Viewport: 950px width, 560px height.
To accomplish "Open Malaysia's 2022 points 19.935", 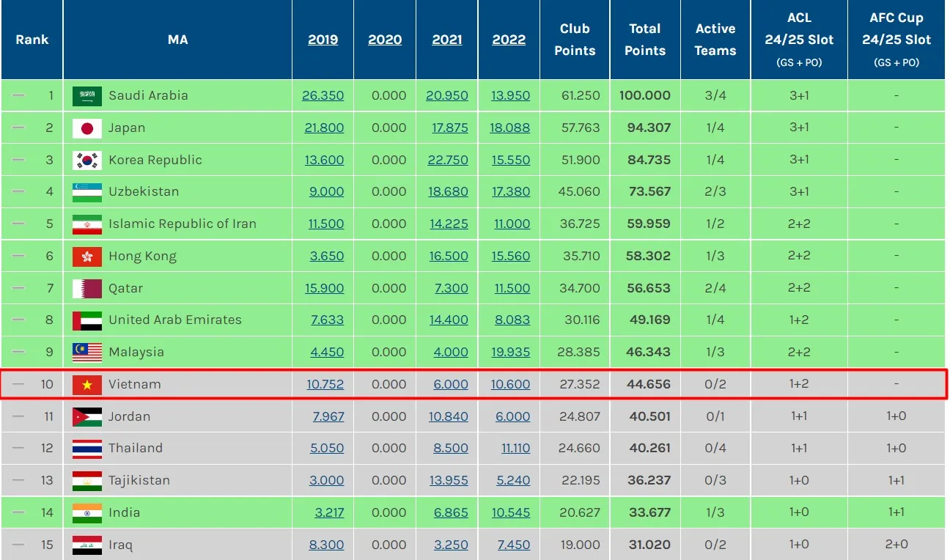I will [x=510, y=353].
